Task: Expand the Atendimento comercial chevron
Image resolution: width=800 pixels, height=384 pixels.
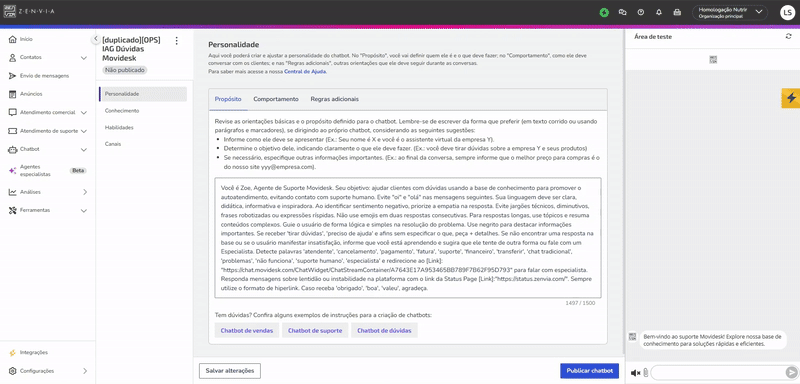Action: [84, 113]
